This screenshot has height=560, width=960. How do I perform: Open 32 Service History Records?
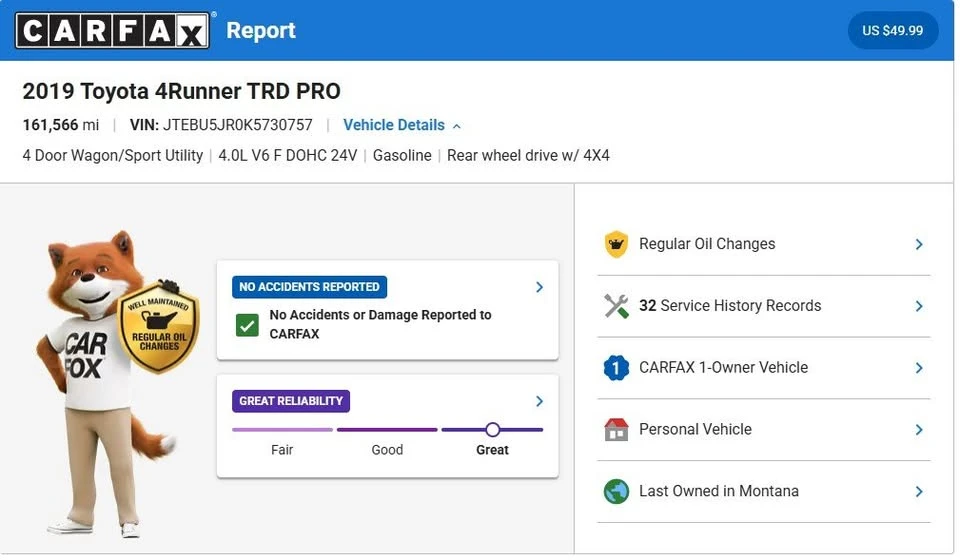[763, 306]
